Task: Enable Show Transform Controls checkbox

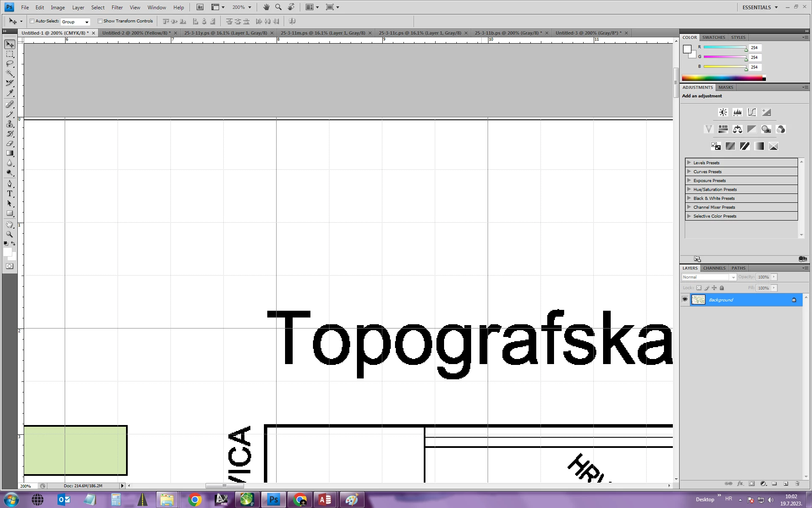Action: [100, 21]
